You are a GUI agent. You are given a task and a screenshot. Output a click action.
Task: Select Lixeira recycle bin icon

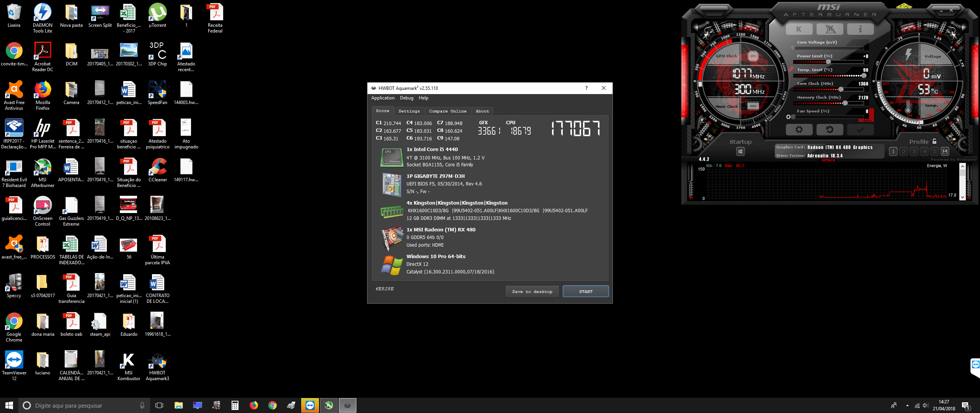click(x=14, y=15)
